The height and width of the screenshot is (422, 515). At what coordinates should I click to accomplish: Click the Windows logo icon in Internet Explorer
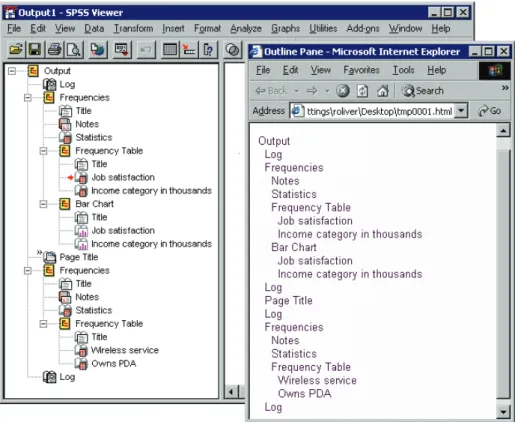[495, 71]
